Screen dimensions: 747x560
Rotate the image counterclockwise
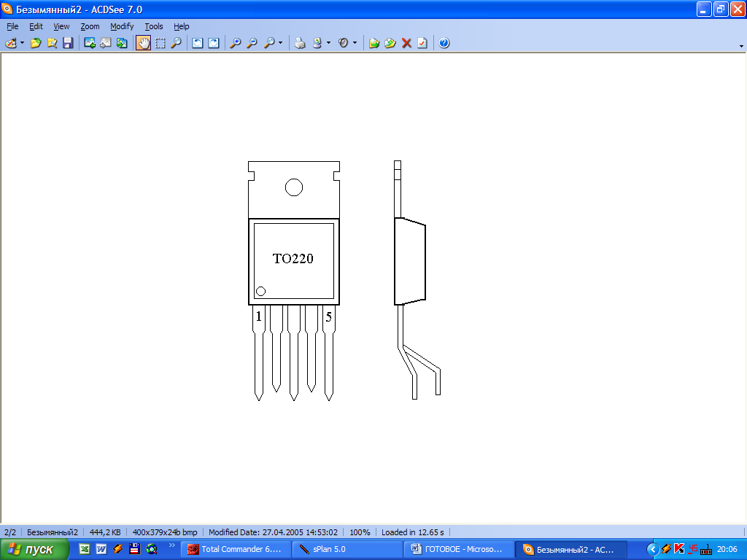tap(197, 43)
